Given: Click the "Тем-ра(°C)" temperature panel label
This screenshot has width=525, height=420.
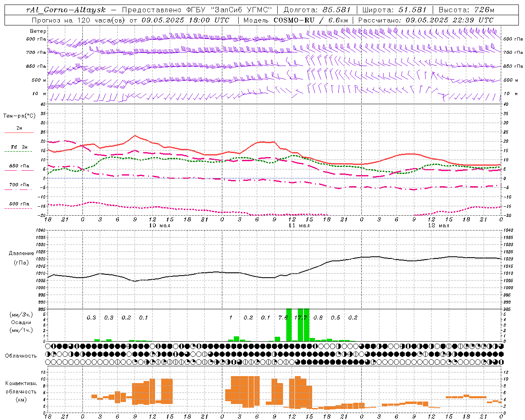Looking at the screenshot, I should (19, 116).
